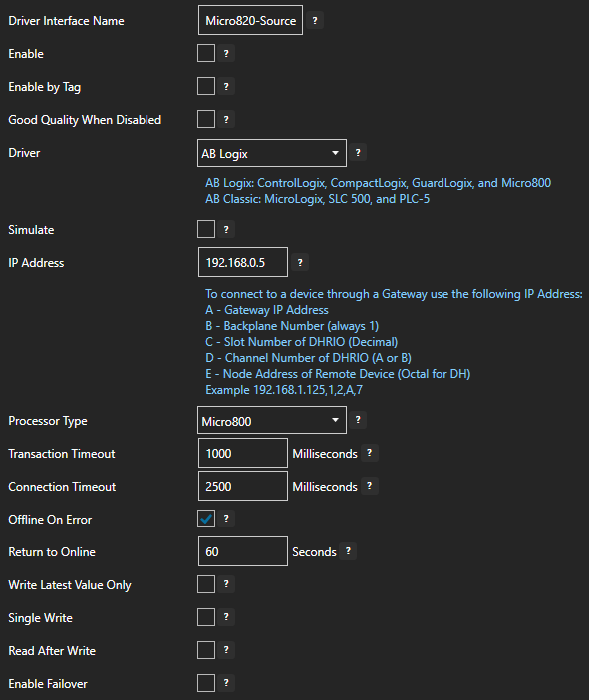Click the Return to Online seconds field
This screenshot has width=589, height=700.
(243, 551)
